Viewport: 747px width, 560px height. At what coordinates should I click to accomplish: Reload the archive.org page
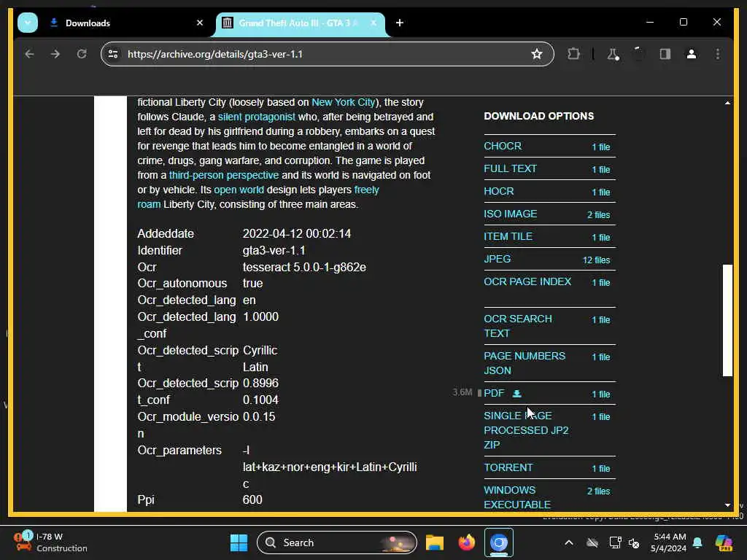coord(82,54)
